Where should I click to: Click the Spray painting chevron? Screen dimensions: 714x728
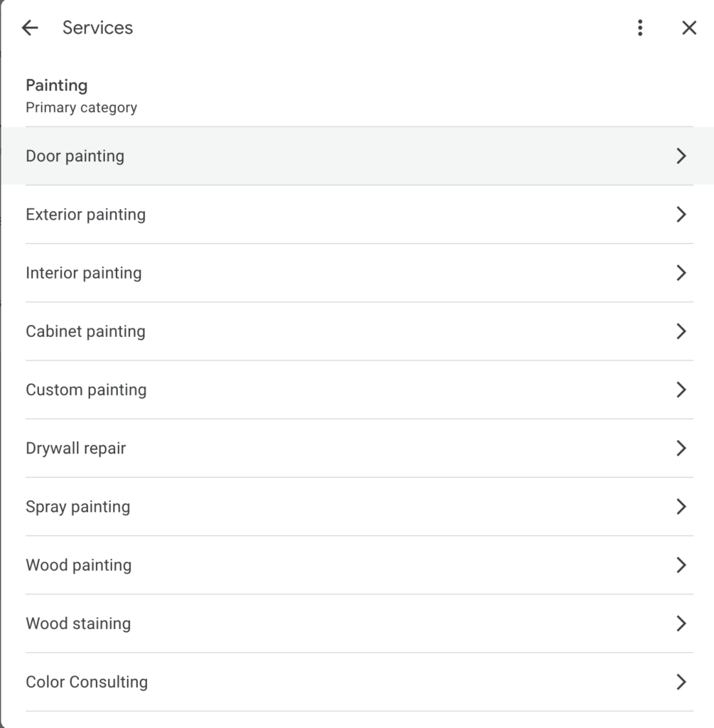tap(681, 506)
